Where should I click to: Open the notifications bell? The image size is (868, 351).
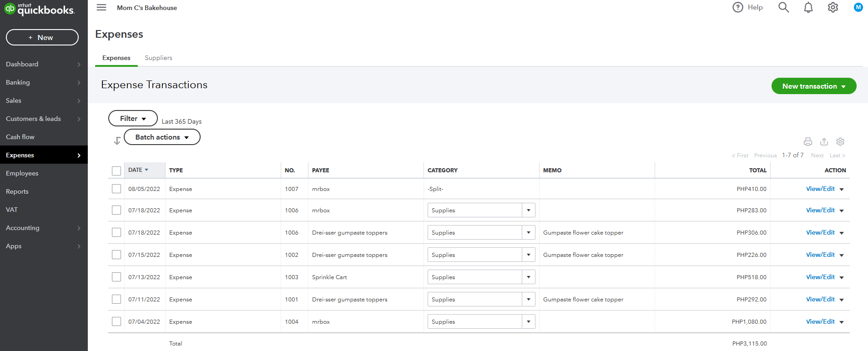pos(808,7)
